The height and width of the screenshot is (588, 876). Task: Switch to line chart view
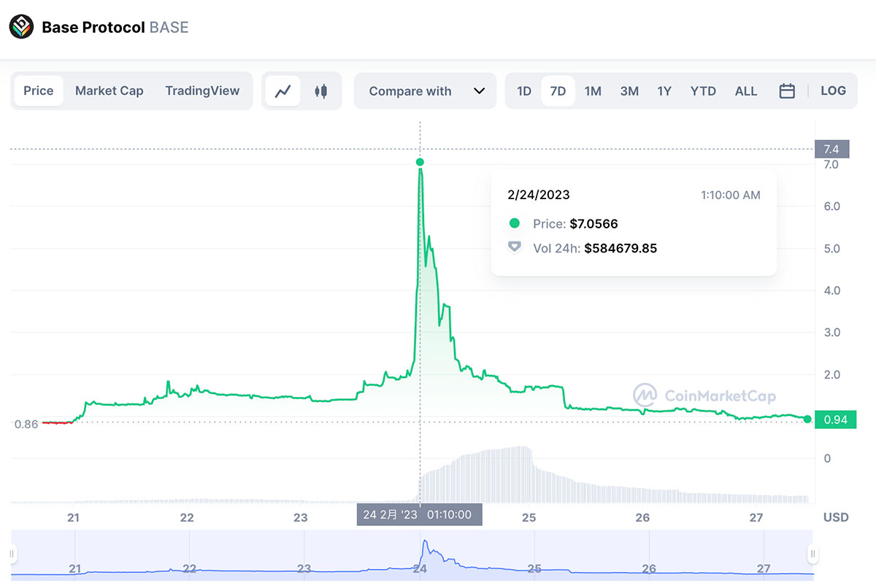(x=283, y=91)
